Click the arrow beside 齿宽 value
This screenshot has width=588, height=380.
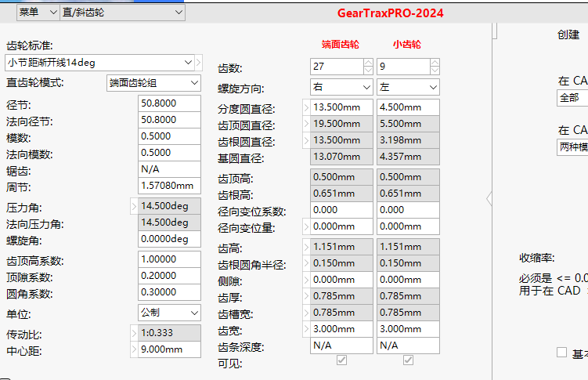pos(306,329)
